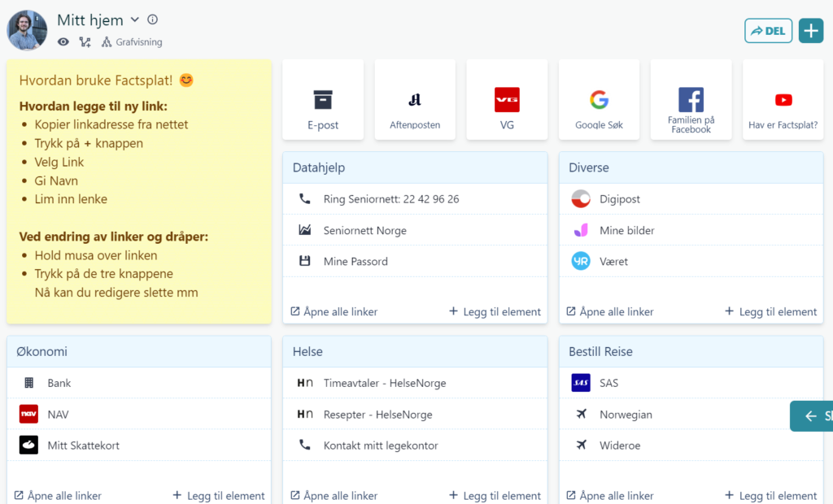
Task: Open the E-post archive box tile
Action: pyautogui.click(x=323, y=100)
